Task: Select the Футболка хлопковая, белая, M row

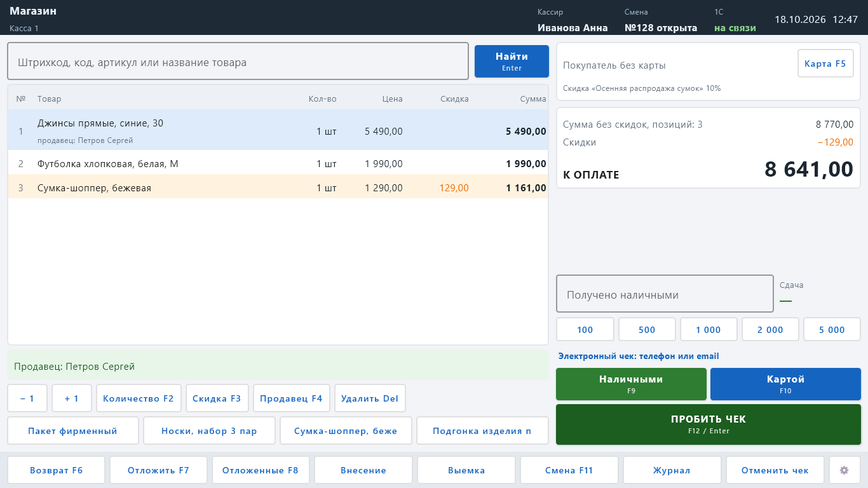Action: (x=278, y=163)
